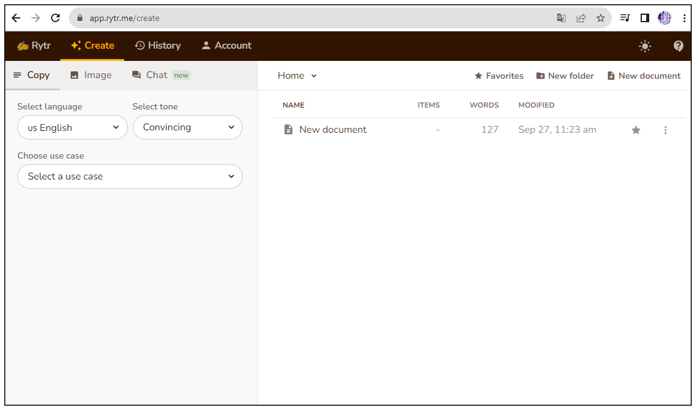Switch to the Image tab

(91, 75)
